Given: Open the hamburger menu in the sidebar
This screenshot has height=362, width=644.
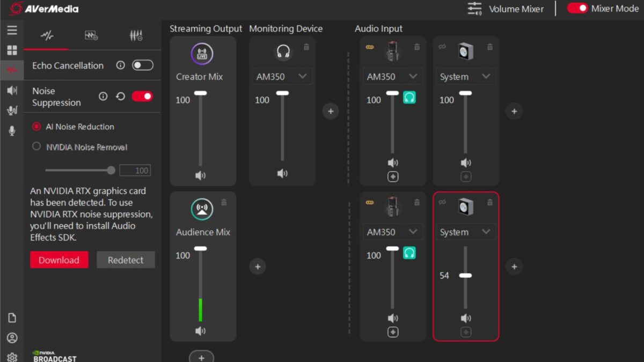Looking at the screenshot, I should coord(12,30).
